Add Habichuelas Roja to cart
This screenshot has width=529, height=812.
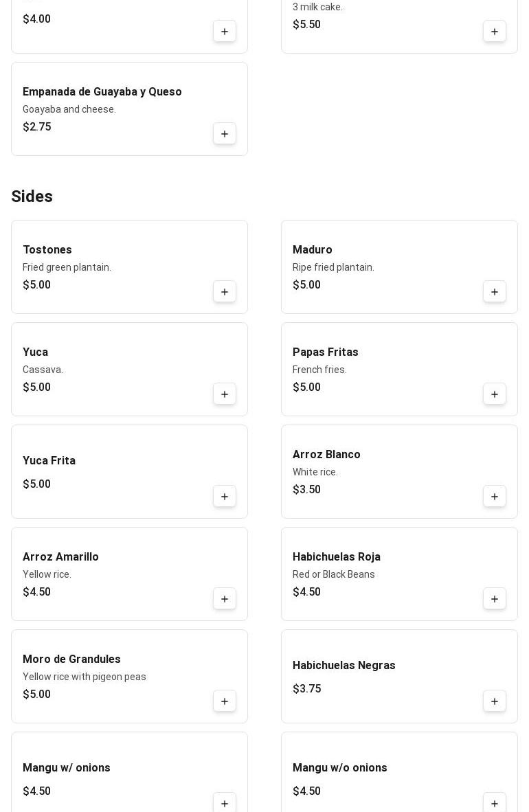[495, 599]
